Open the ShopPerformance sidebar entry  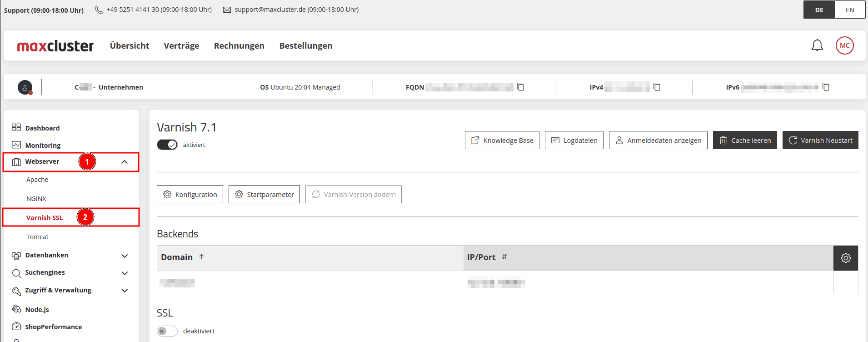click(54, 327)
